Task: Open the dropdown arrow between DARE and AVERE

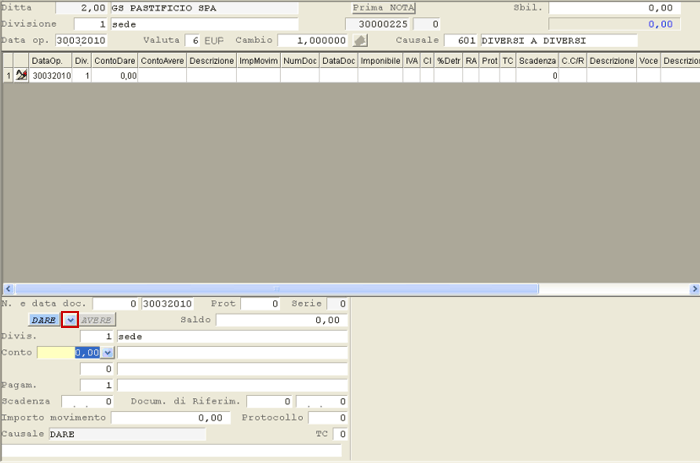Action: (70, 320)
